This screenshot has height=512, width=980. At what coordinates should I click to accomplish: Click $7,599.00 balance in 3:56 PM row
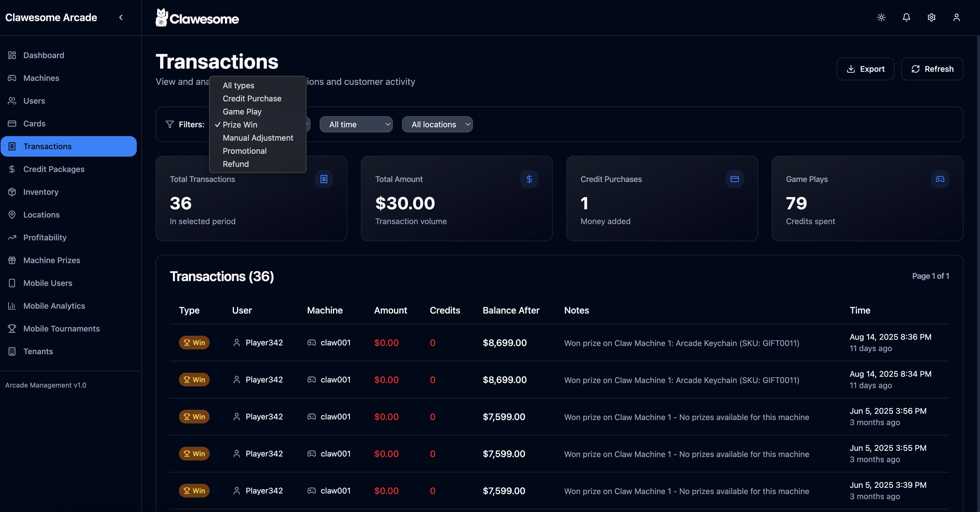pos(504,417)
